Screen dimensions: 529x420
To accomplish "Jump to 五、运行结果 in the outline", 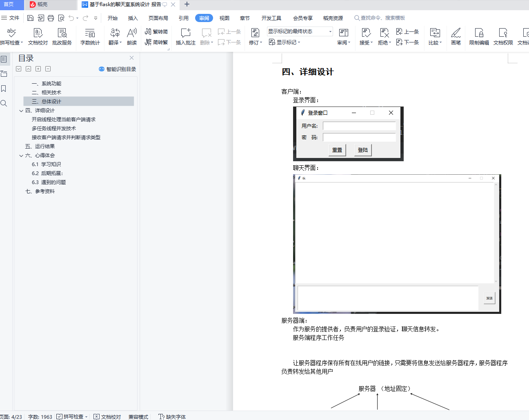I will click(40, 147).
